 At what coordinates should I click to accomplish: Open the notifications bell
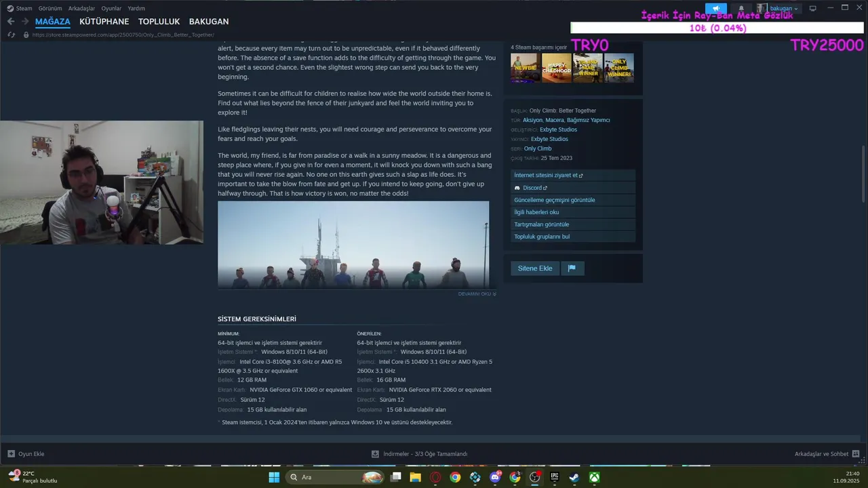pyautogui.click(x=741, y=8)
